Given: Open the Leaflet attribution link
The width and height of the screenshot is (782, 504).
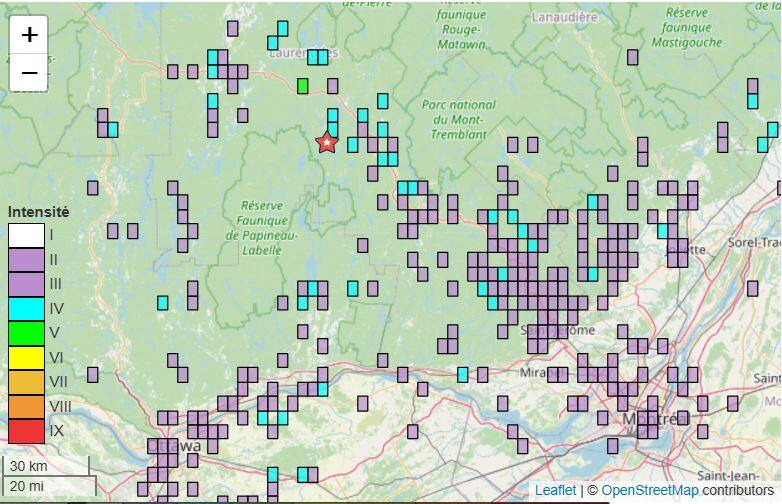Looking at the screenshot, I should [555, 490].
